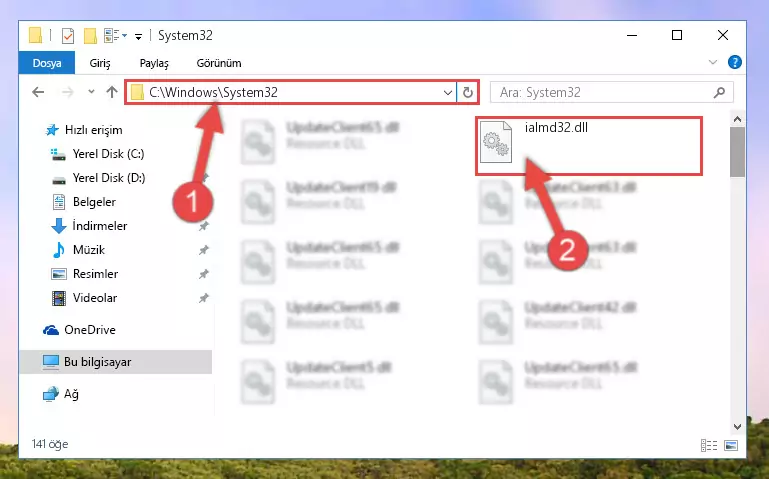
Task: Refresh the System32 folder view
Action: 468,92
